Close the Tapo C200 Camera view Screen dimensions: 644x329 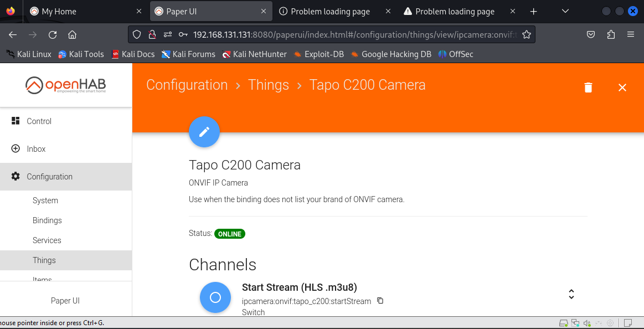pos(622,88)
